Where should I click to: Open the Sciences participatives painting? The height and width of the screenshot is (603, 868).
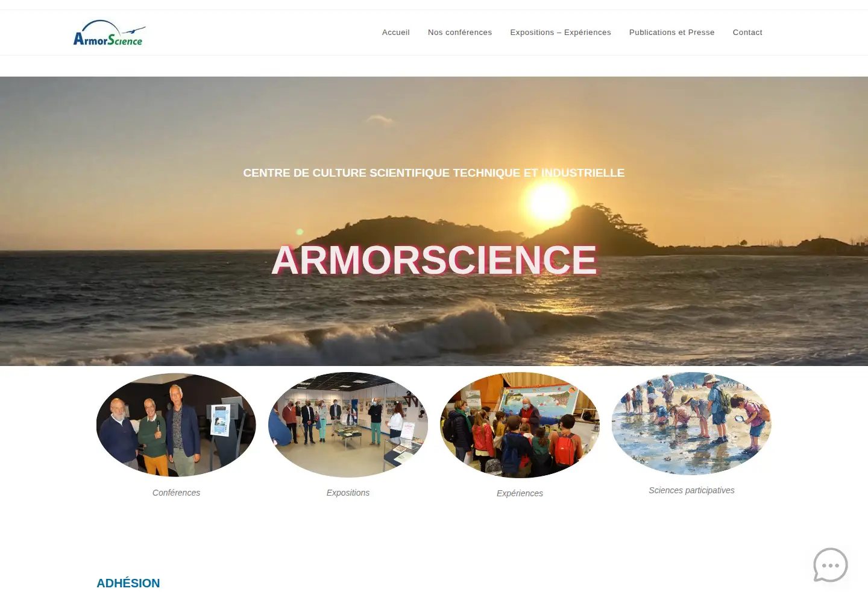691,424
